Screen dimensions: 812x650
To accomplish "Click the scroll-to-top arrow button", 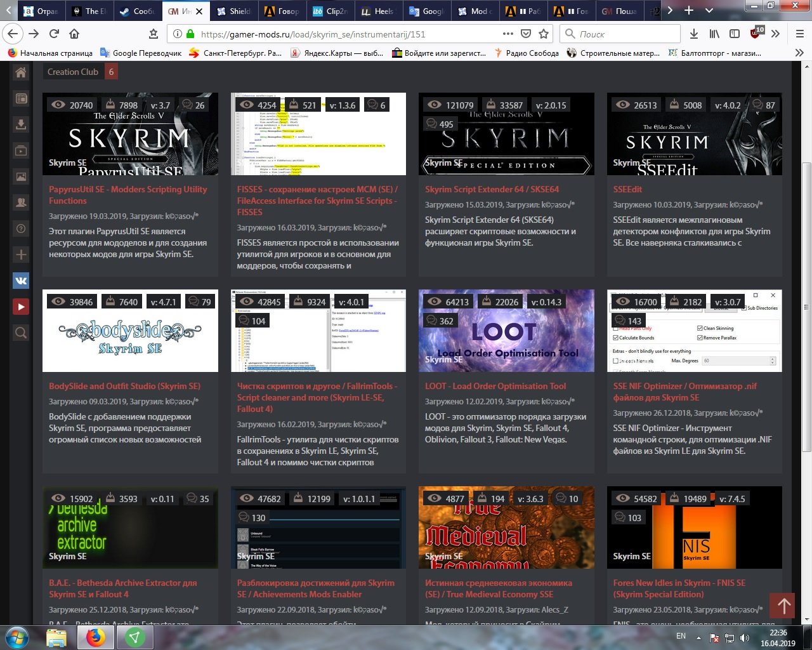I will tap(782, 606).
